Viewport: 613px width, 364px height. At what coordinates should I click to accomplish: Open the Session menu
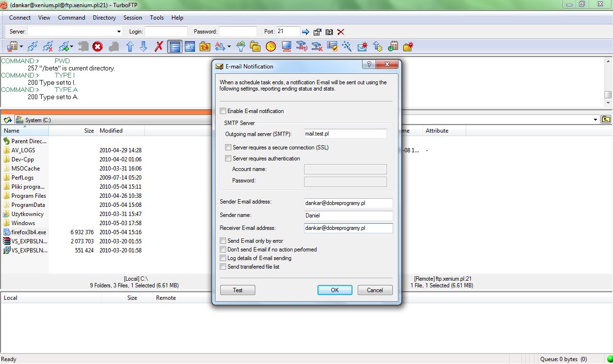133,18
